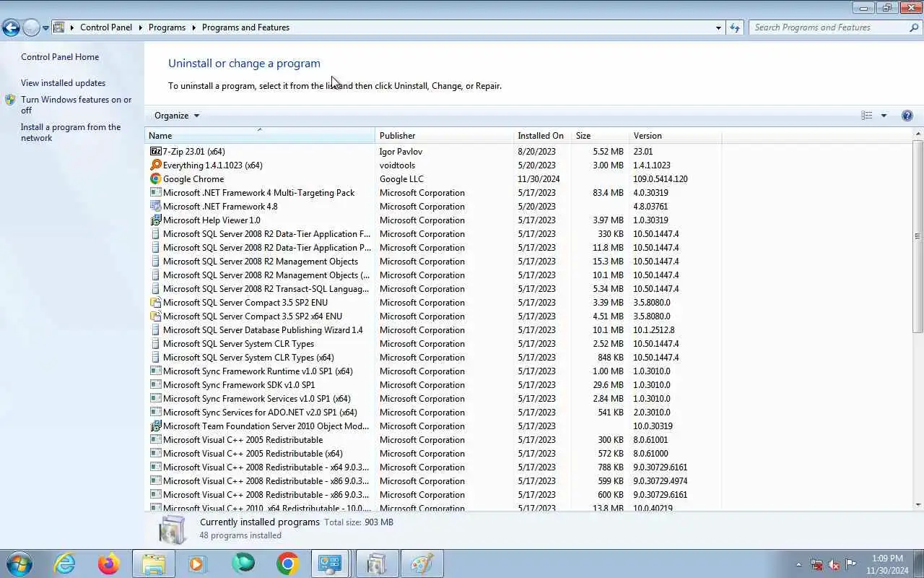This screenshot has height=578, width=924.
Task: Sort list by Version column header
Action: pos(675,136)
